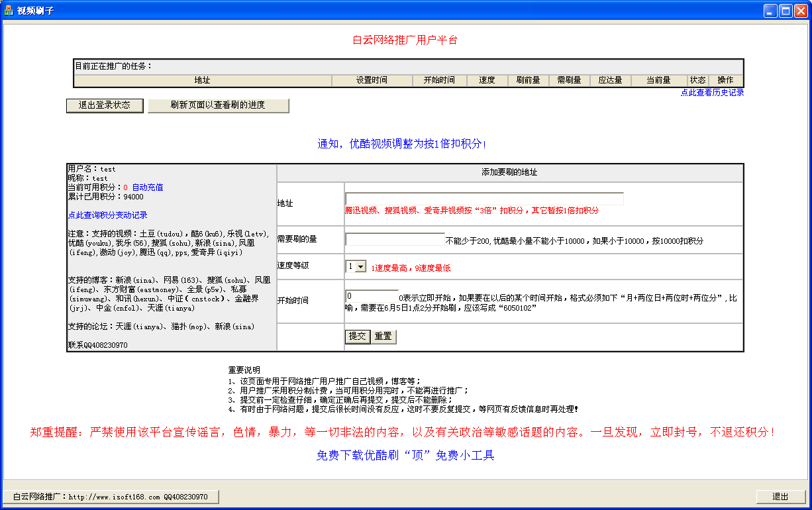
Task: Click the 状态 column header
Action: [x=697, y=80]
